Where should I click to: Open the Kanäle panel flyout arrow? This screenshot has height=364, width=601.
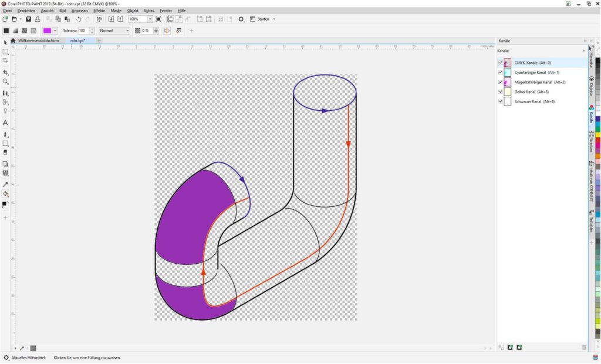pyautogui.click(x=584, y=51)
